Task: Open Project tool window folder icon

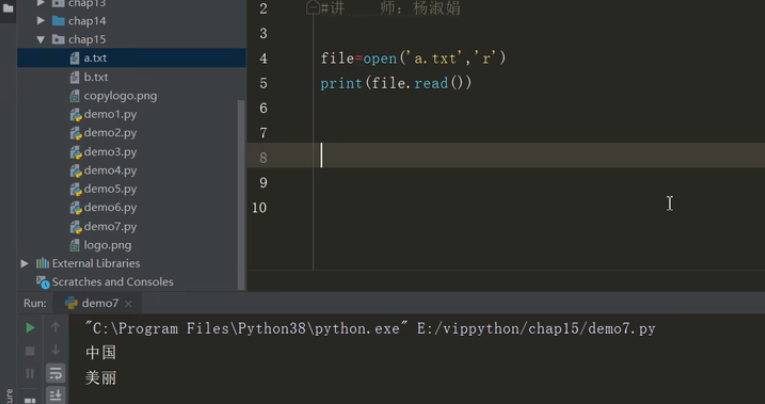Action: [x=8, y=8]
